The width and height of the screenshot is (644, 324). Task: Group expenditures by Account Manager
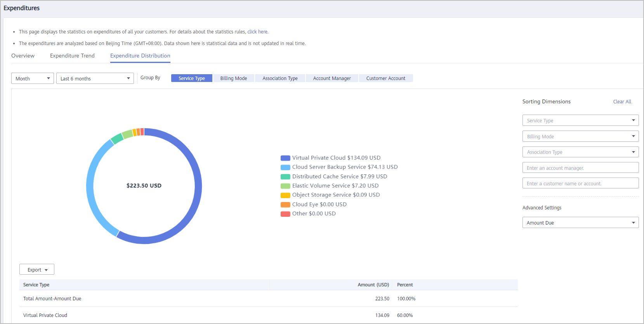(332, 78)
